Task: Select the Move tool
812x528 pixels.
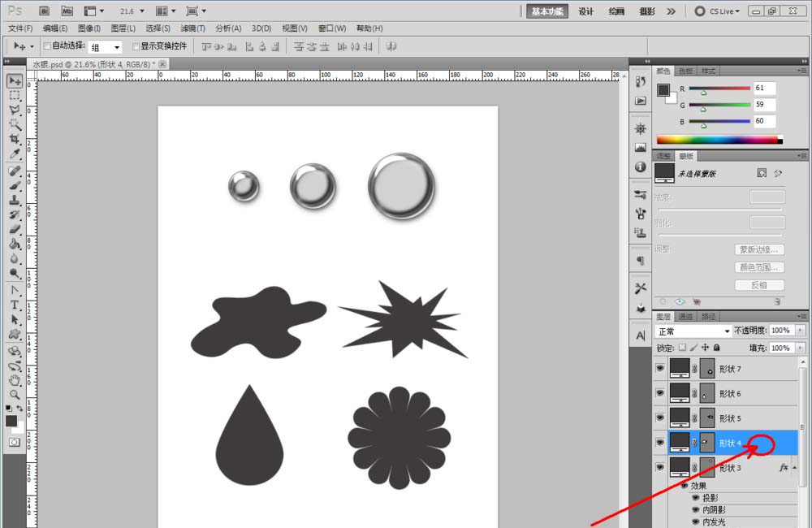Action: coord(15,81)
